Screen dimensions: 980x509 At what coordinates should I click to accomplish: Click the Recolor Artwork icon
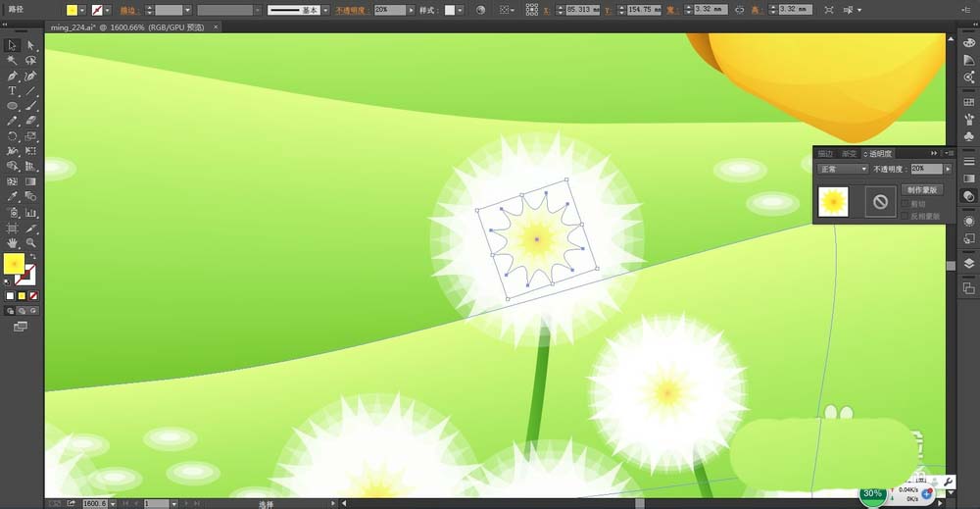480,10
